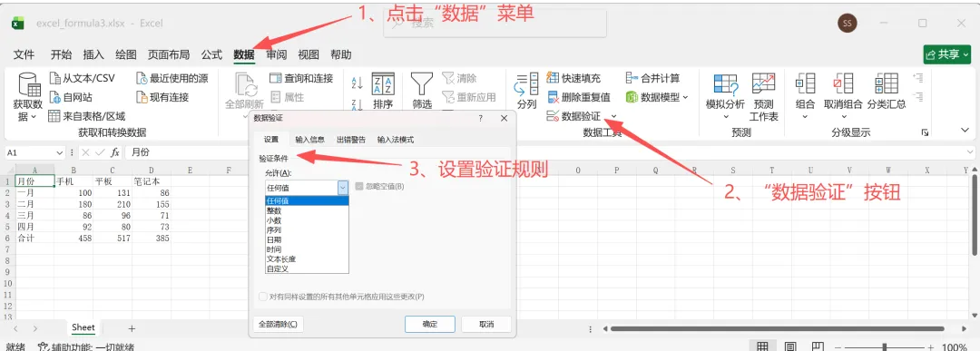980x351 pixels.
Task: Open 分列 (Text to Columns)
Action: tap(526, 92)
